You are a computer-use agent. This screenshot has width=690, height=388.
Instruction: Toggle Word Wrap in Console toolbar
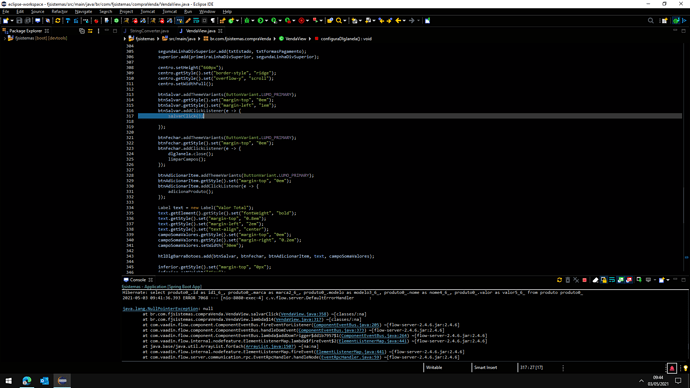click(x=612, y=280)
